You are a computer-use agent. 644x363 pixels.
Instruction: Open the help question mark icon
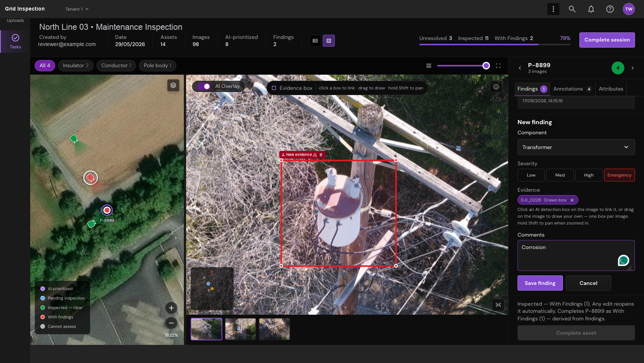(610, 9)
